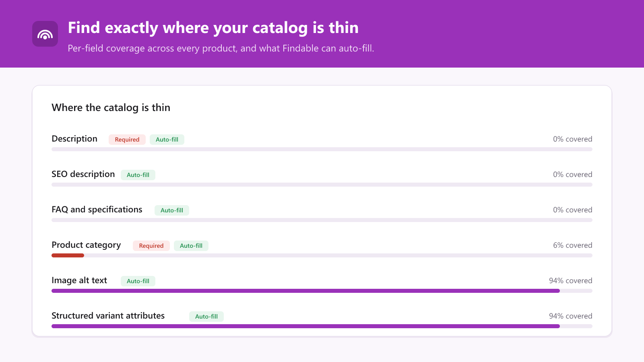Click the red Product category progress bar

[68, 255]
